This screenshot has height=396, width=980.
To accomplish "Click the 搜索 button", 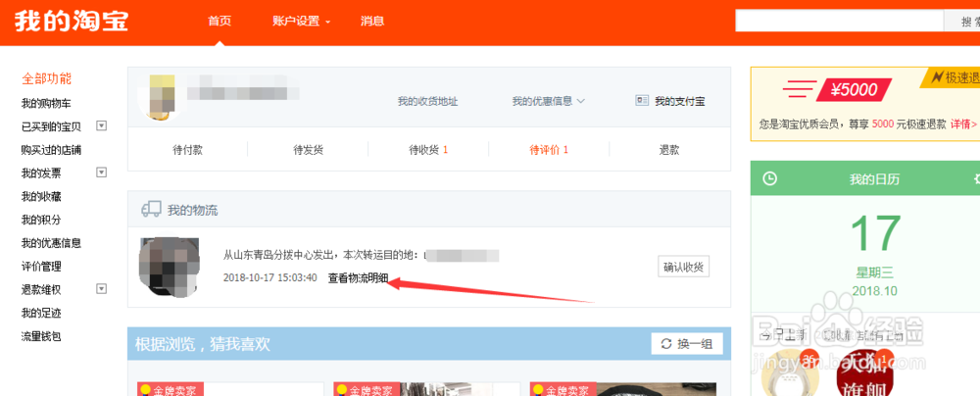I will pyautogui.click(x=961, y=21).
